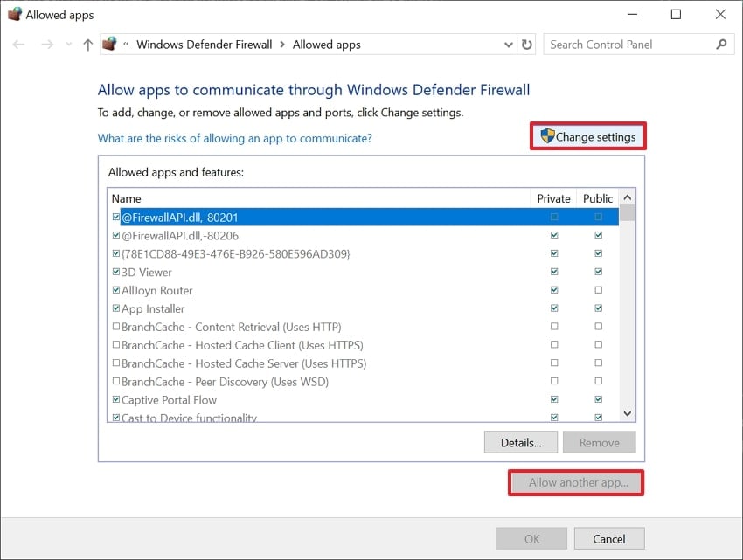Screen dimensions: 743x560
Task: Uncheck AllJoyn Router Private checkbox
Action: click(x=554, y=290)
